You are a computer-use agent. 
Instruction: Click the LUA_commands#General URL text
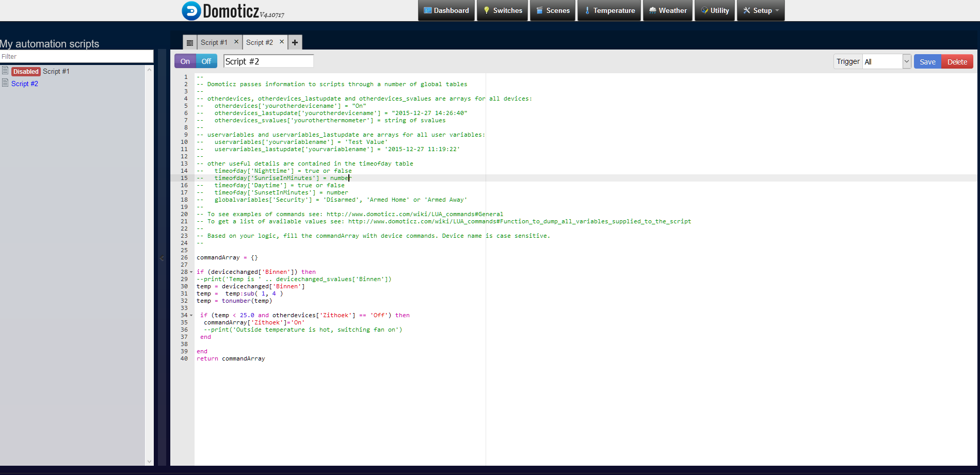[x=415, y=214]
